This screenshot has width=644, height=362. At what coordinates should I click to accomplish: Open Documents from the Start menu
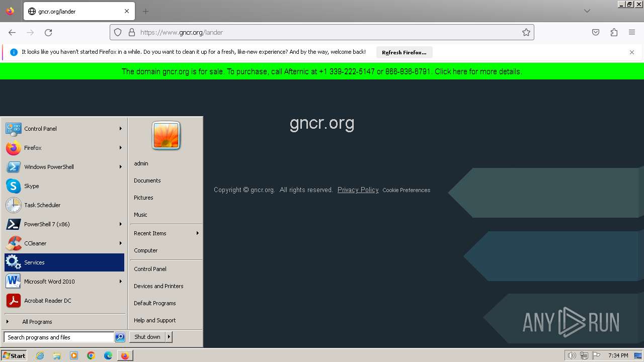(x=147, y=180)
